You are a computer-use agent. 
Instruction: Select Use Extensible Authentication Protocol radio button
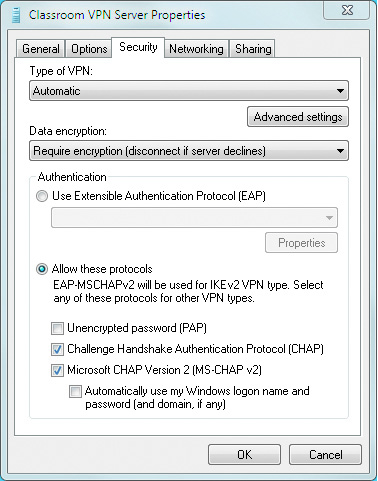(42, 196)
